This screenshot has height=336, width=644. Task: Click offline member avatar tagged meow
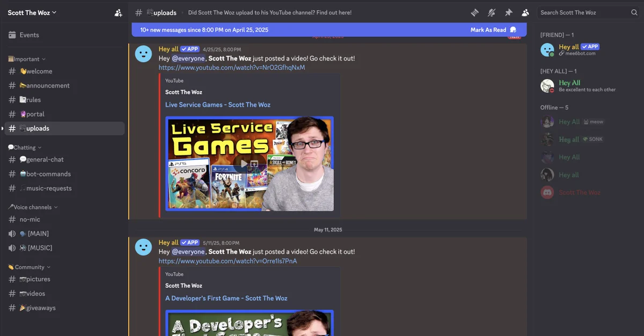(x=547, y=121)
